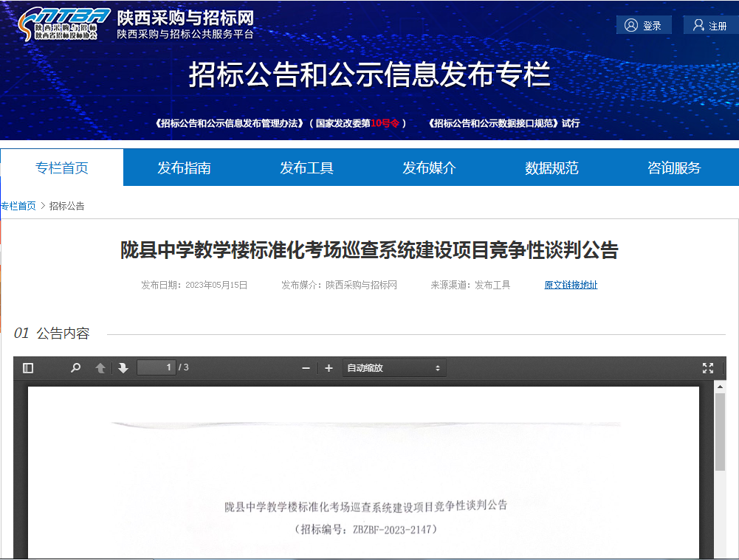The width and height of the screenshot is (739, 560).
Task: Open the 数据规范 tab
Action: tap(551, 168)
